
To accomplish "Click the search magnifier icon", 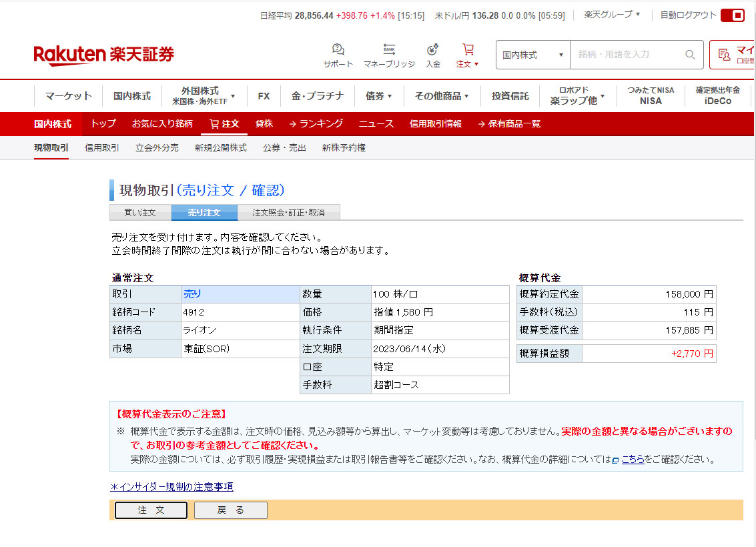I will [x=690, y=55].
